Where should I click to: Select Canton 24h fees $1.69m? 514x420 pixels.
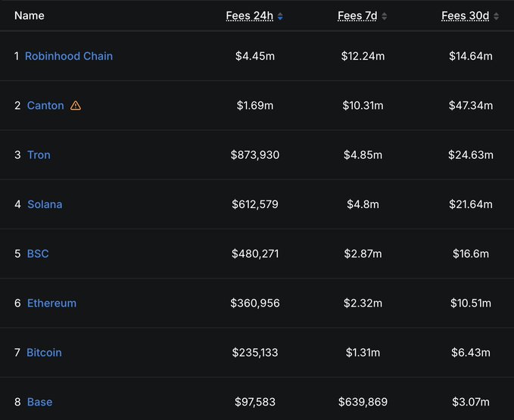[255, 105]
